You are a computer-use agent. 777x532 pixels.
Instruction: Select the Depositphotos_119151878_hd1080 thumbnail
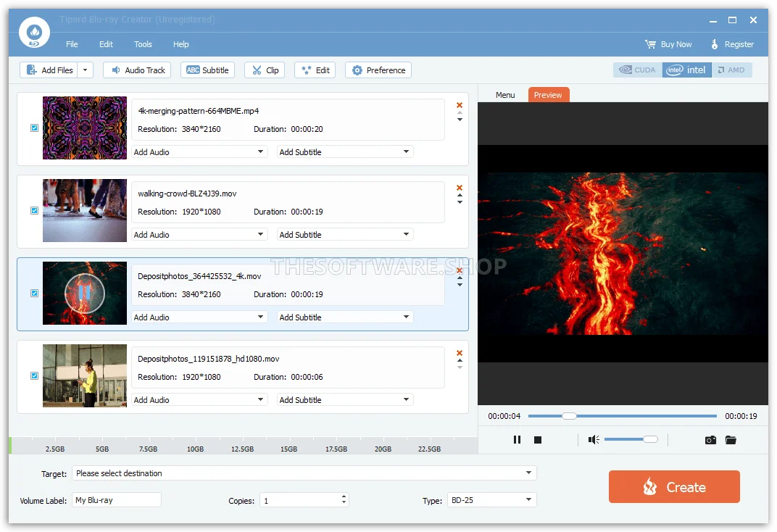(x=85, y=376)
